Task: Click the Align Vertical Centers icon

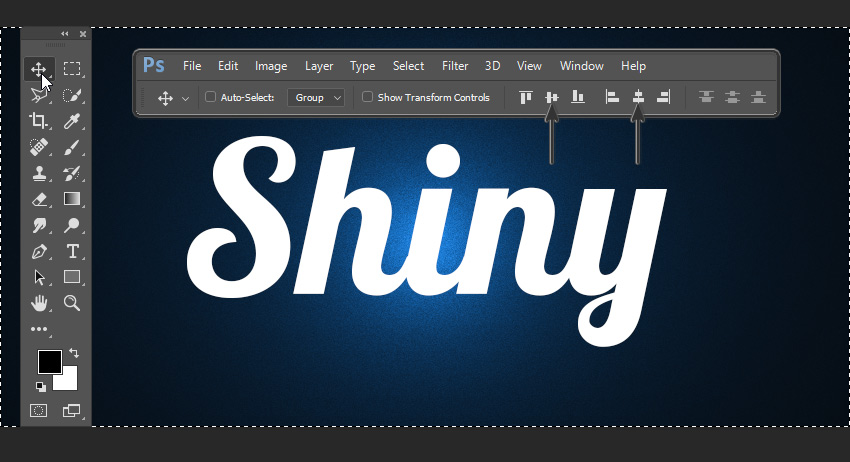Action: 551,97
